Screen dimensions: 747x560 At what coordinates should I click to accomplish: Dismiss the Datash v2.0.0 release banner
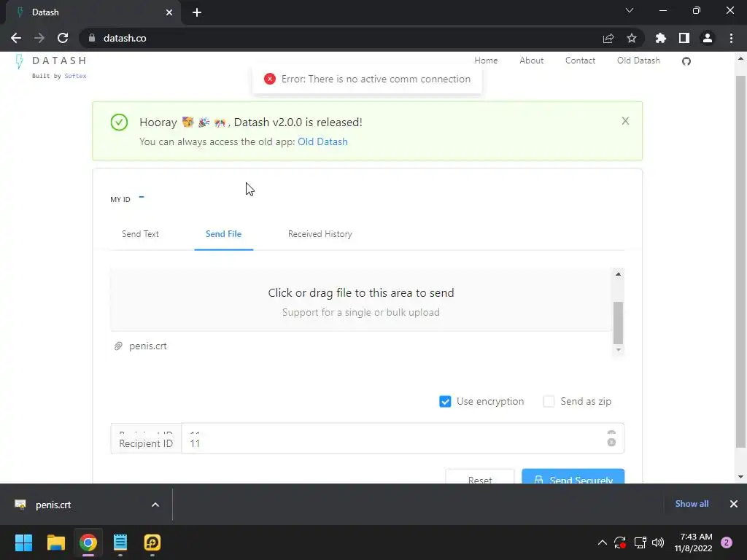625,121
